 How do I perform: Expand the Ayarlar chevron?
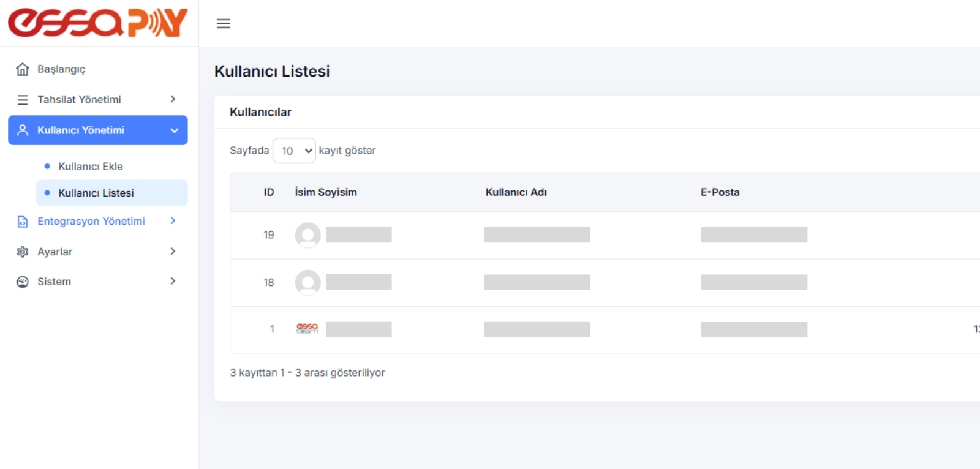tap(173, 251)
